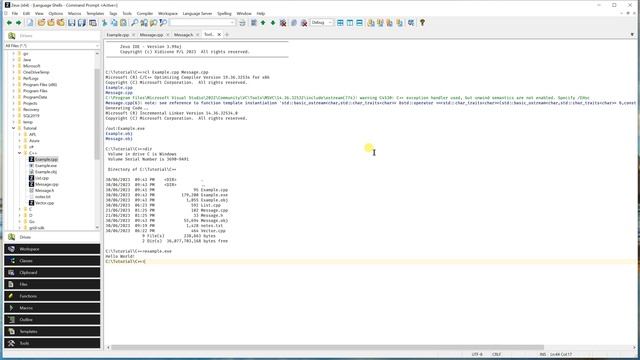Viewport: 640px width, 360px height.
Task: Select Example.exe in file tree
Action: point(46,166)
